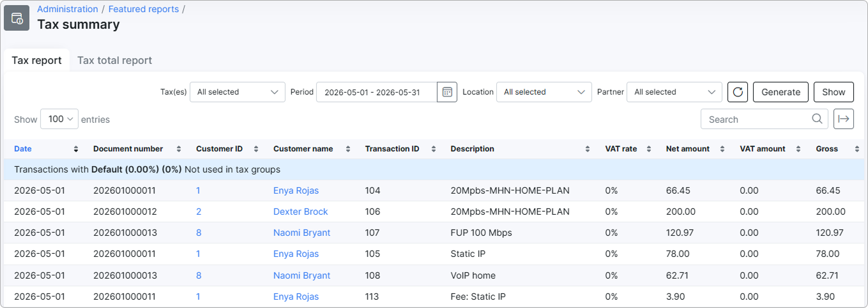Open customer ID 8 in transaction 108 row

199,275
